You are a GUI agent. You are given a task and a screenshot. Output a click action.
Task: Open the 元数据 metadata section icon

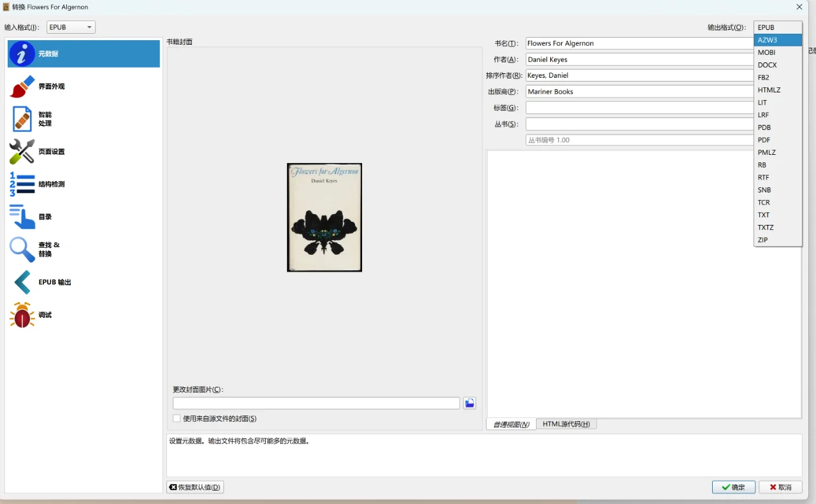(x=22, y=54)
